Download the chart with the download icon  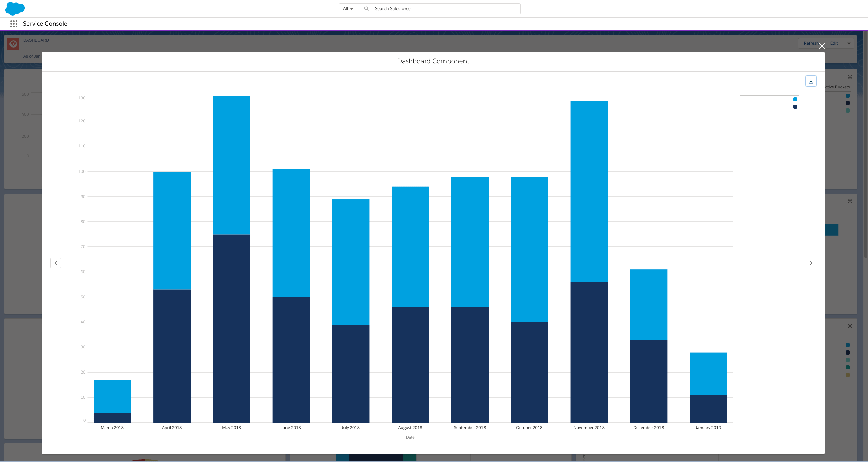click(811, 81)
